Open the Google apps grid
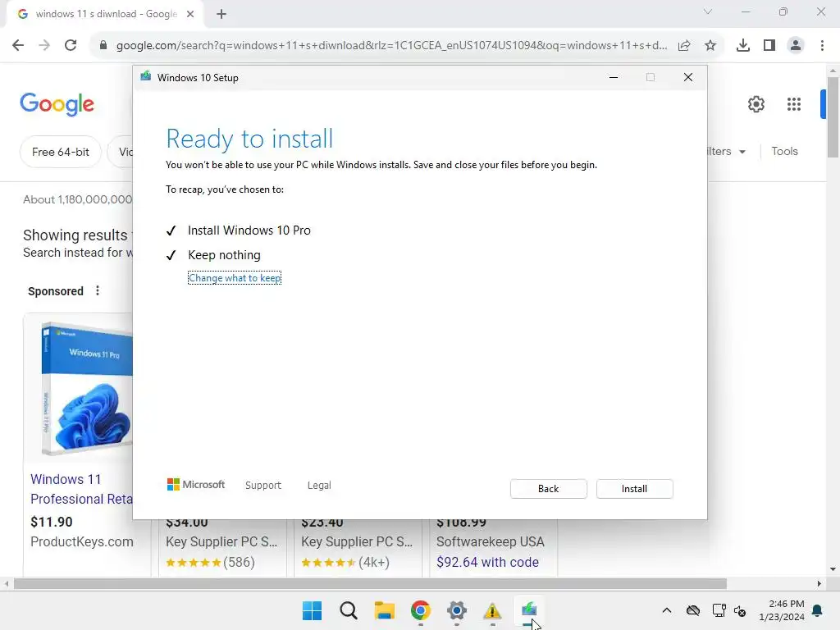This screenshot has height=630, width=840. click(x=794, y=104)
